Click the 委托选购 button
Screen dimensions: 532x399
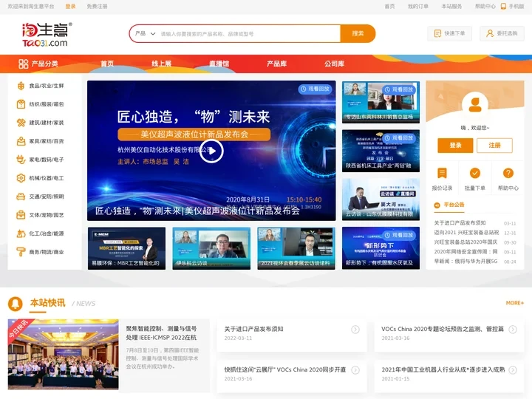[x=502, y=33]
